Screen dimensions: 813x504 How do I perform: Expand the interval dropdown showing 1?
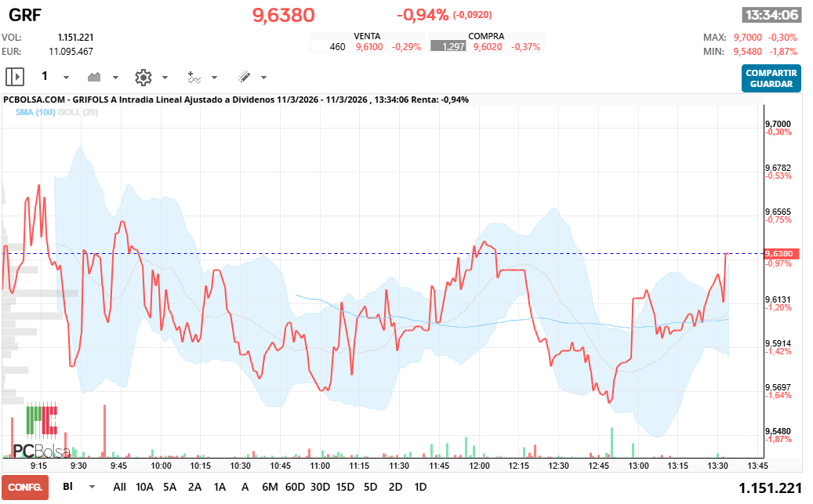click(x=66, y=78)
